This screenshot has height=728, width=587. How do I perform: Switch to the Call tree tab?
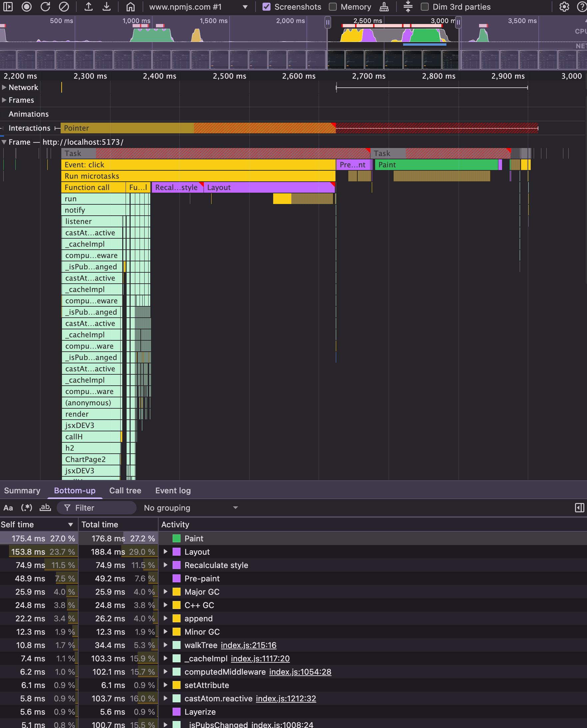[x=125, y=491]
